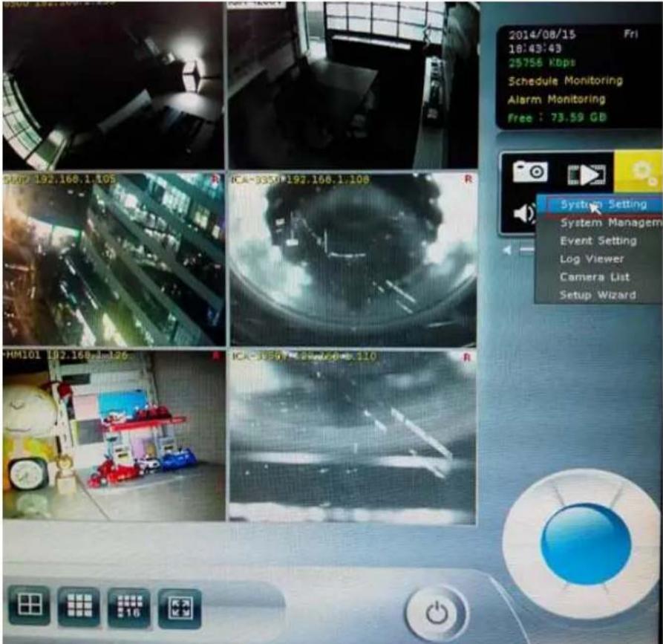Screen dimensions: 663x644
Task: Switch to the 16-camera grid layout
Action: tap(129, 607)
